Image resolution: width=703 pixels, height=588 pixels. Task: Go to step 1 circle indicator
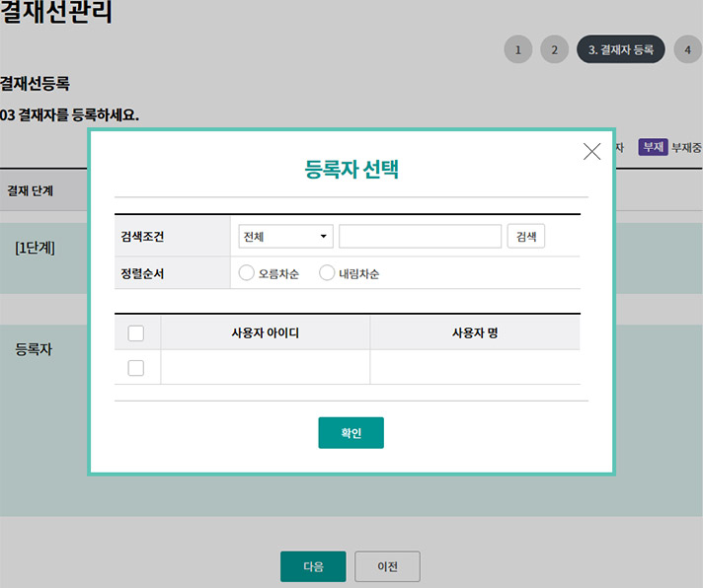517,49
